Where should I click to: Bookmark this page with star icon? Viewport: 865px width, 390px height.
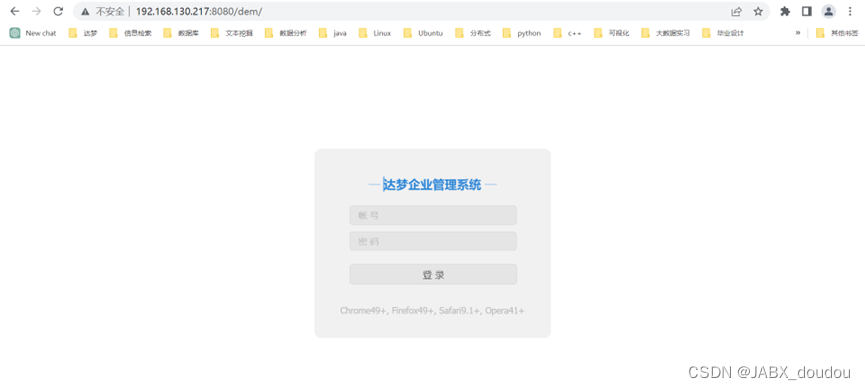(x=758, y=11)
